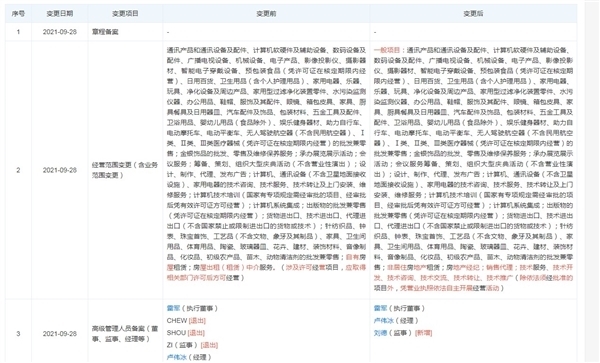The height and width of the screenshot is (363, 600).
Task: Click row number 3 cell
Action: pos(18,334)
